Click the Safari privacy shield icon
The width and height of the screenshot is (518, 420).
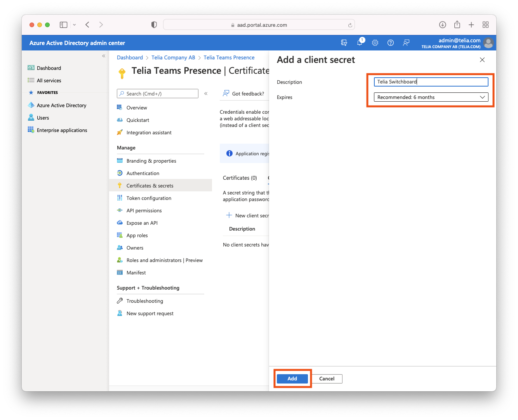(x=154, y=25)
